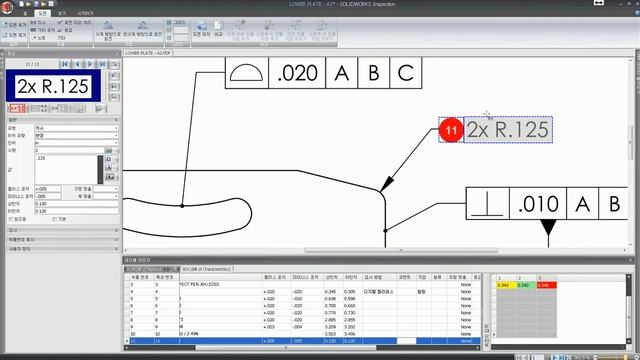Open the SOLIDWORKS Inspection application menu orb
The width and height of the screenshot is (640, 360).
click(7, 7)
